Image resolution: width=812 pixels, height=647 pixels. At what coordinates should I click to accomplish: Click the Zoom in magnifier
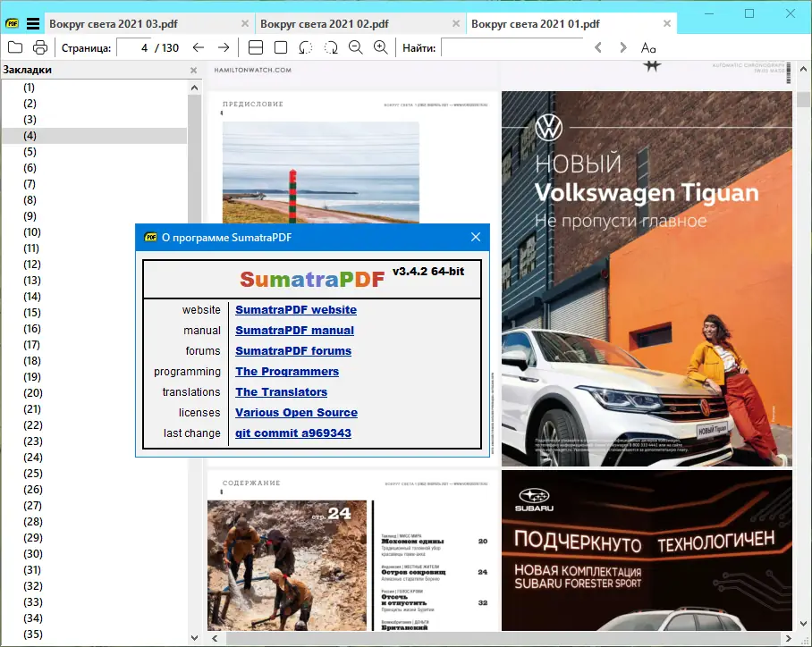[381, 47]
